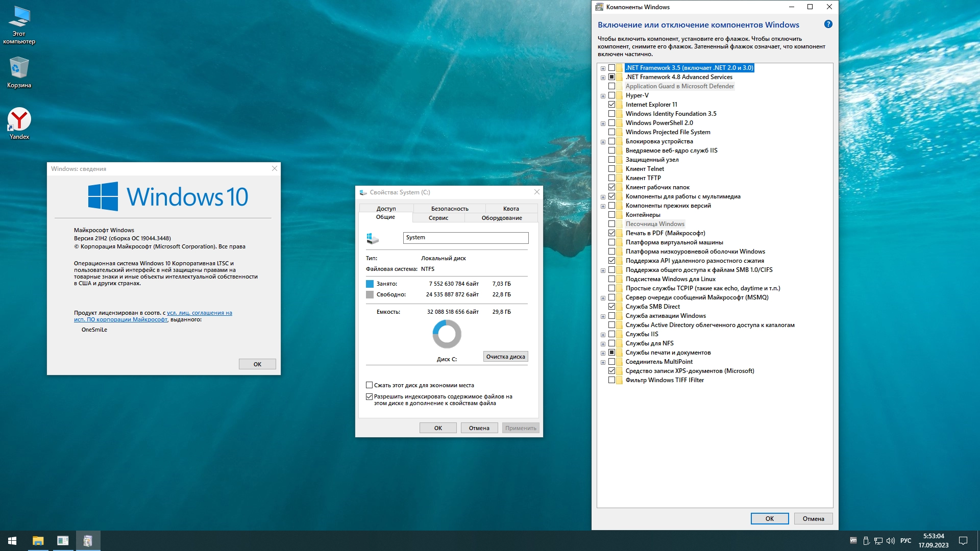The image size is (980, 551).
Task: Open the Recycle Bin desktop icon
Action: point(19,71)
